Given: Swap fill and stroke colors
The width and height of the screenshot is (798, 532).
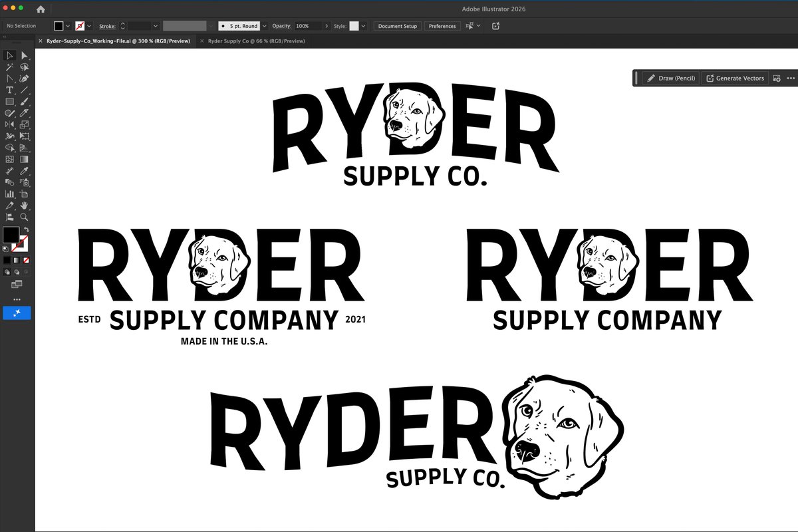Looking at the screenshot, I should coord(27,229).
